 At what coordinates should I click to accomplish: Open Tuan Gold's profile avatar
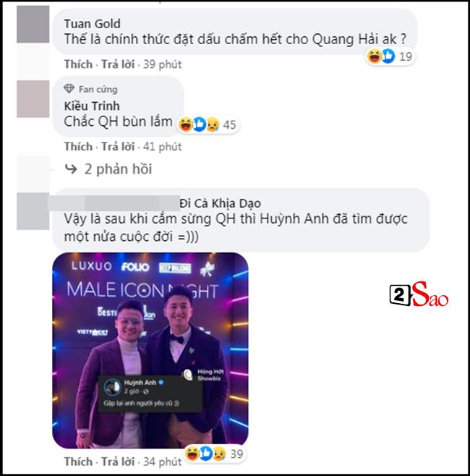[33, 24]
